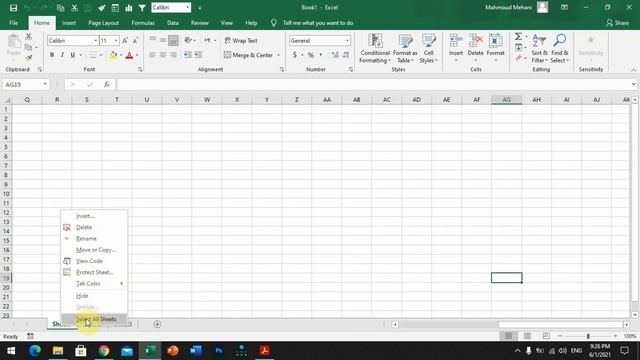This screenshot has width=640, height=360.
Task: Switch to Normal view in status bar
Action: click(x=509, y=336)
